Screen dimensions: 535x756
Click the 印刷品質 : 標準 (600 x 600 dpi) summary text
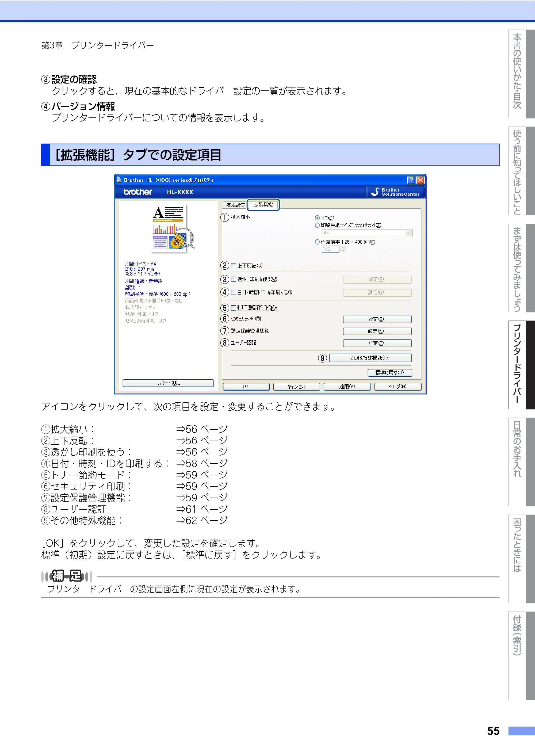[x=158, y=294]
